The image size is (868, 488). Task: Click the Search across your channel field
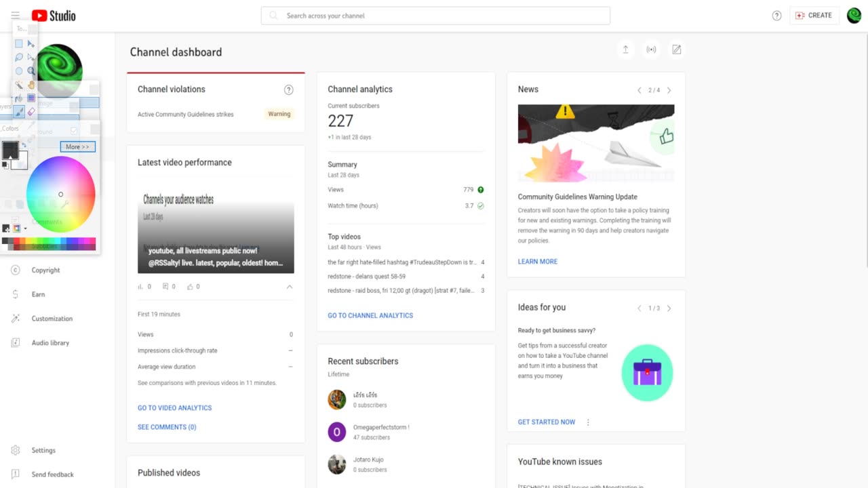point(435,16)
